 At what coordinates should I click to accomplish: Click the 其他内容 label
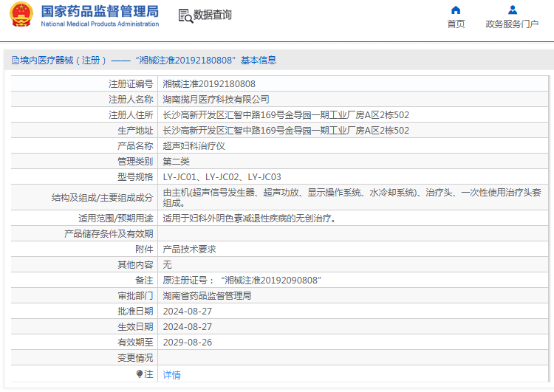click(135, 265)
